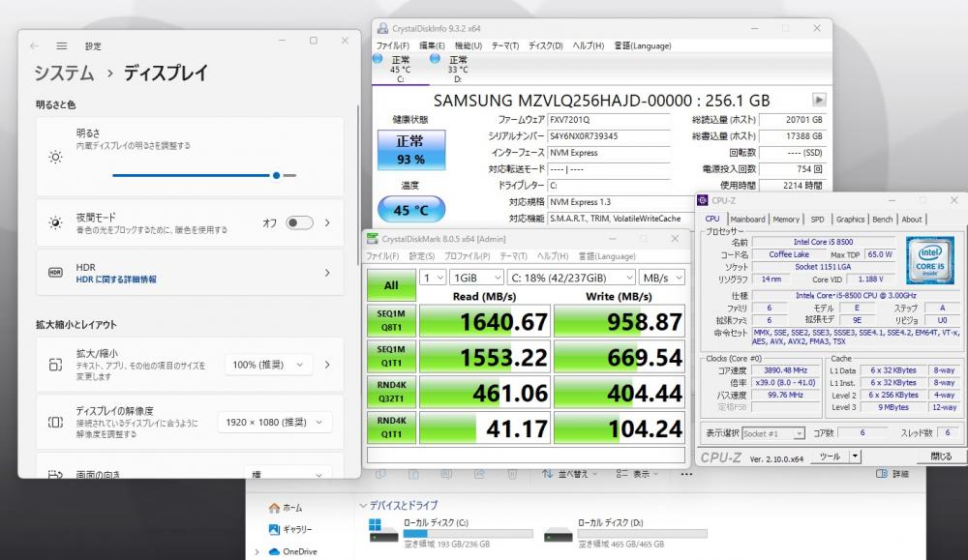The height and width of the screenshot is (560, 968).
Task: Open the Explorer more options ellipsis
Action: click(x=686, y=474)
